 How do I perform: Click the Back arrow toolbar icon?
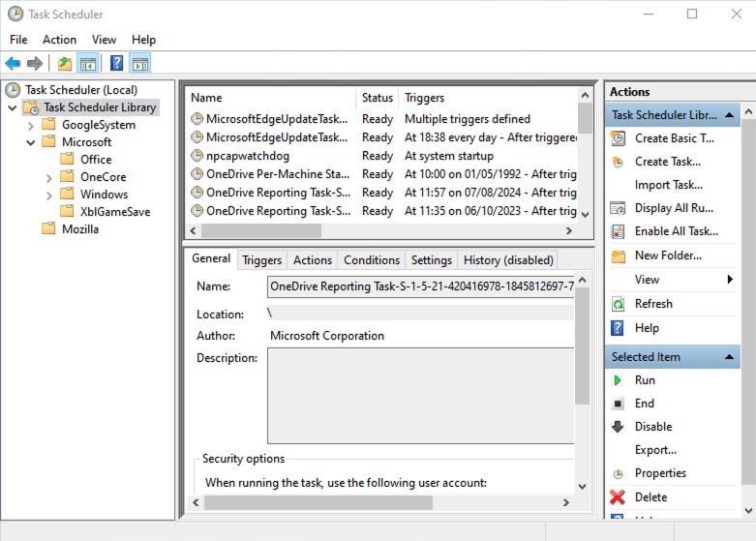13,63
